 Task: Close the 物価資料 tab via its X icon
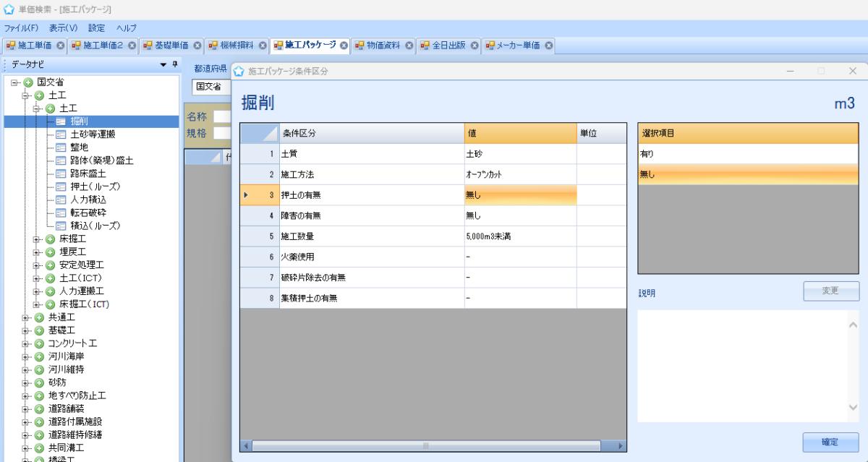tap(409, 46)
